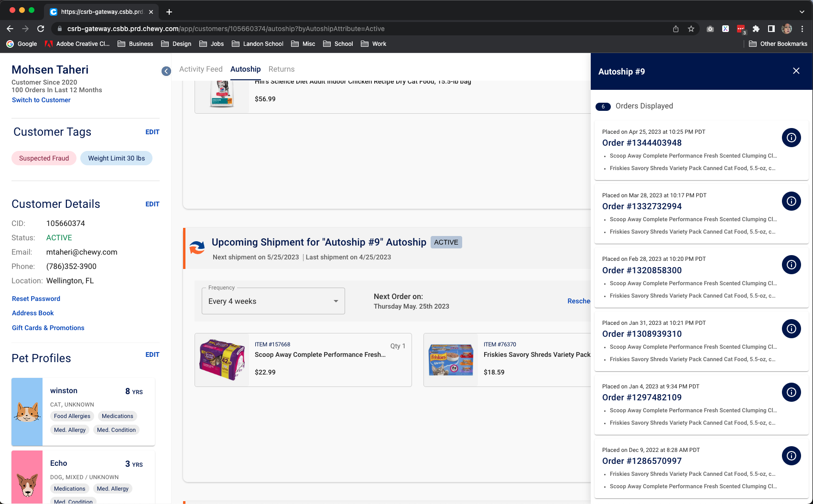
Task: Open Echo's dog pet profile card
Action: pos(83,477)
